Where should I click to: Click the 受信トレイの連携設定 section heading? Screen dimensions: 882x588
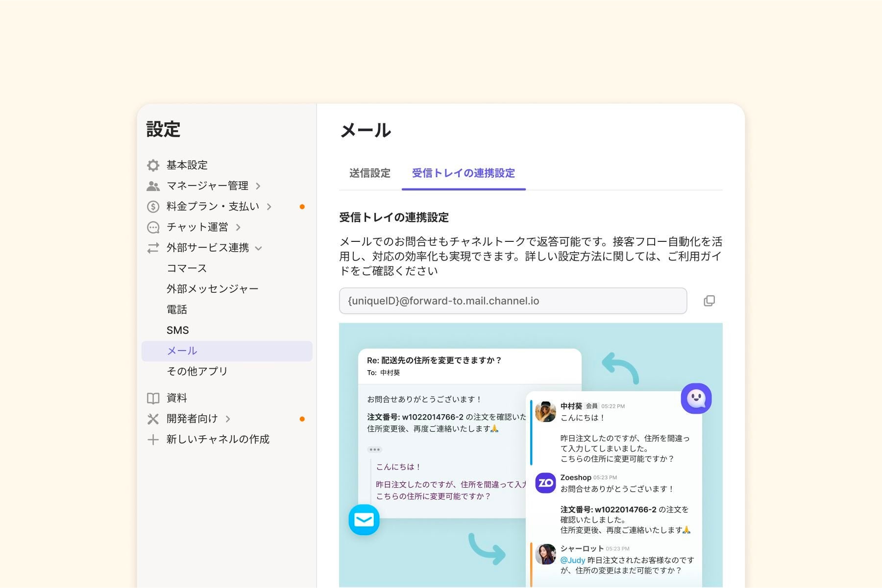pos(394,218)
